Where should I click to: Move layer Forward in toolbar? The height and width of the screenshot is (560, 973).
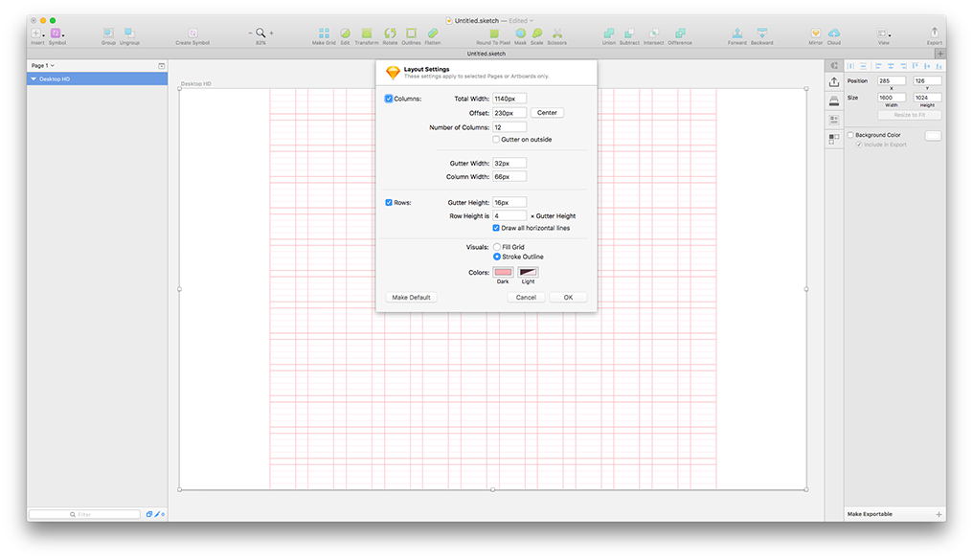tap(737, 33)
